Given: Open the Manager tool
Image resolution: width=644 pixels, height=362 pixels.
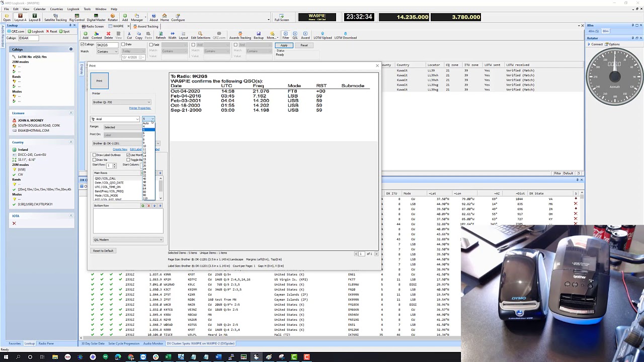Looking at the screenshot, I should coord(136,18).
